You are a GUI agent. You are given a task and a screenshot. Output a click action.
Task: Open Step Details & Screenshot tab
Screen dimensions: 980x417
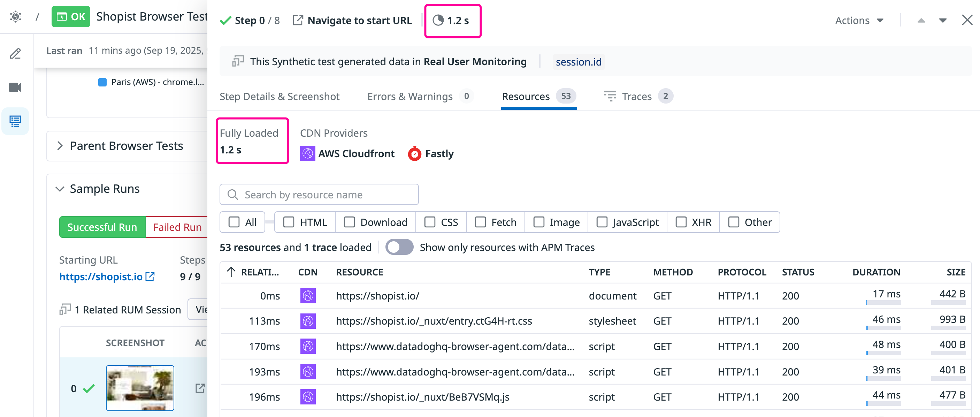pyautogui.click(x=279, y=97)
